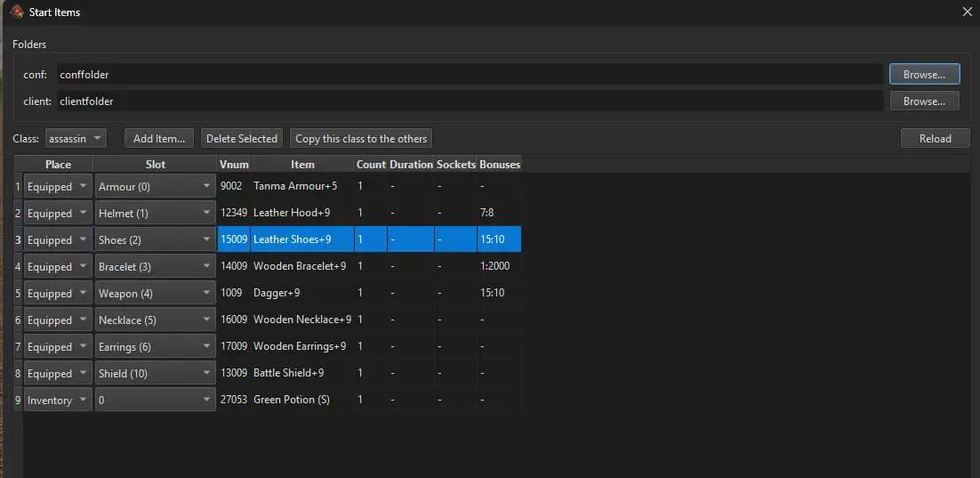Open the Earrings (6) slot dropdown
This screenshot has width=980, height=478.
[x=155, y=346]
